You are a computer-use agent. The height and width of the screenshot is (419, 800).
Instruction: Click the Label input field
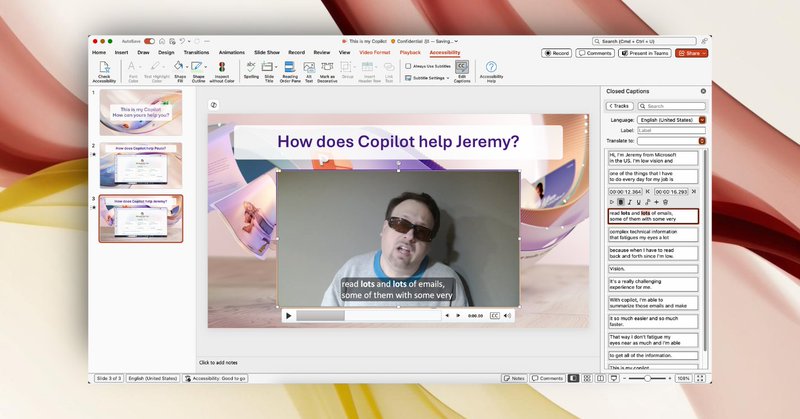(x=671, y=131)
